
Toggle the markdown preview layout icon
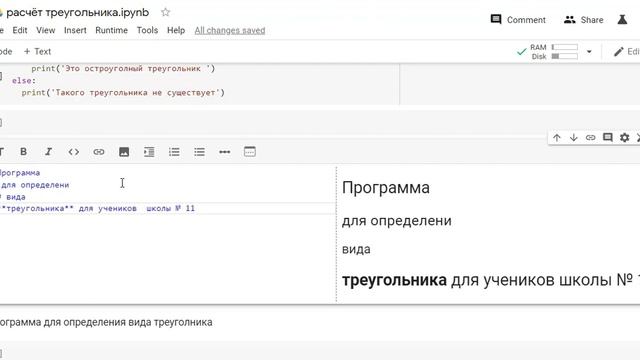(250, 152)
